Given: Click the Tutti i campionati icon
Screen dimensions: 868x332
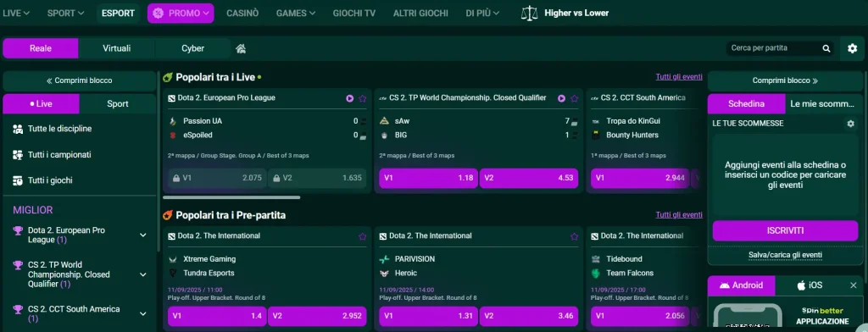Looking at the screenshot, I should pyautogui.click(x=17, y=155).
